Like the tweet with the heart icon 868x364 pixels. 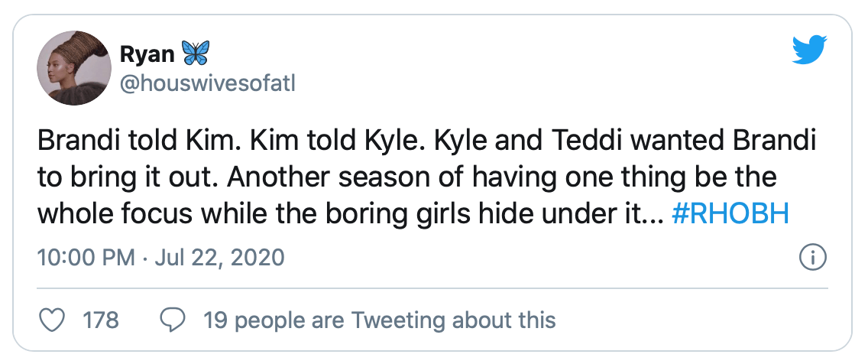51,320
